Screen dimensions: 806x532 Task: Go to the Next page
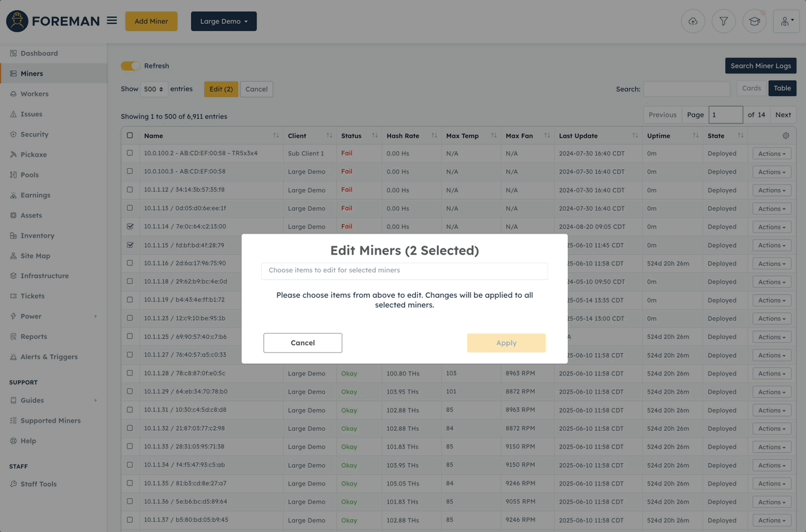783,115
